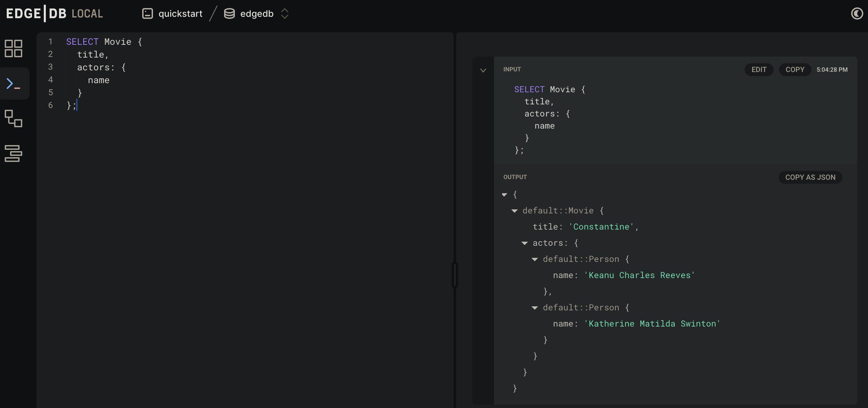Image resolution: width=868 pixels, height=408 pixels.
Task: Open the edgedb database switcher arrows
Action: pos(285,14)
